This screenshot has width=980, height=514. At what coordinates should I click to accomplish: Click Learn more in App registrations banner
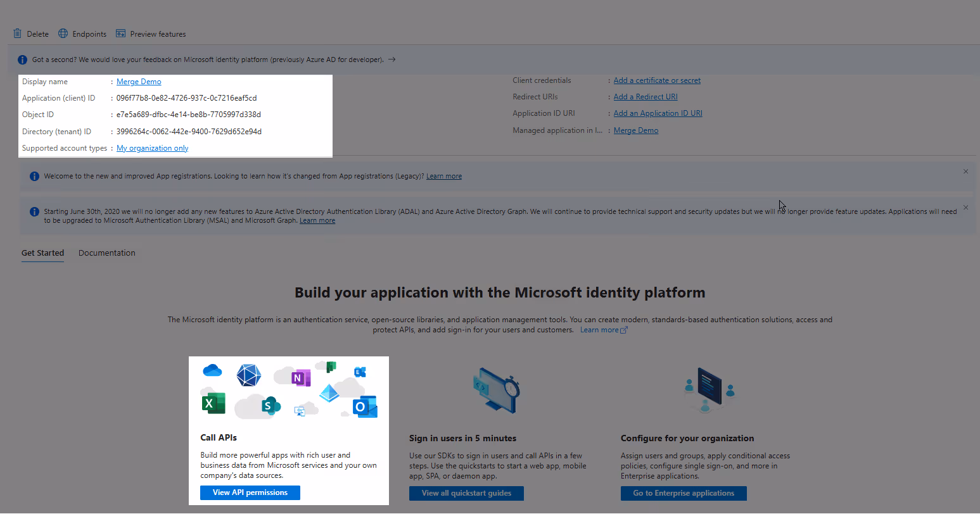444,176
